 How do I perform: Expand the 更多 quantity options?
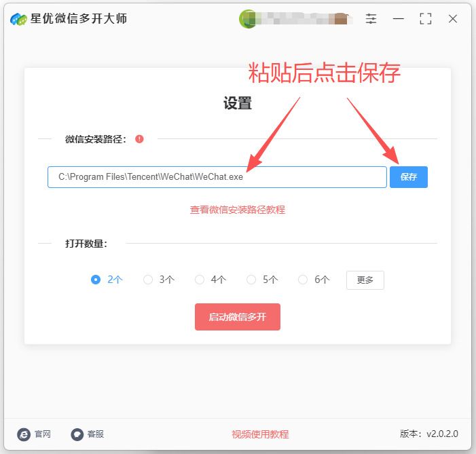tap(365, 280)
